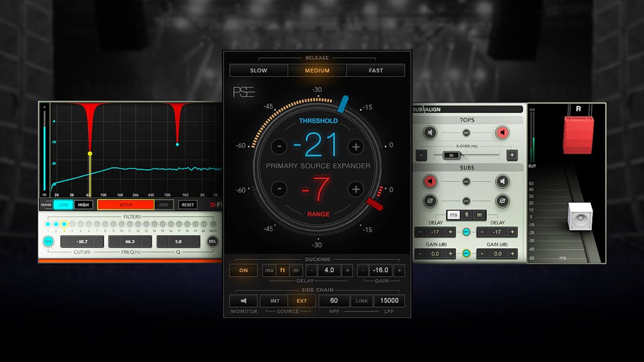Click the Delay link icon in SubAlign
644x362 pixels.
(466, 232)
